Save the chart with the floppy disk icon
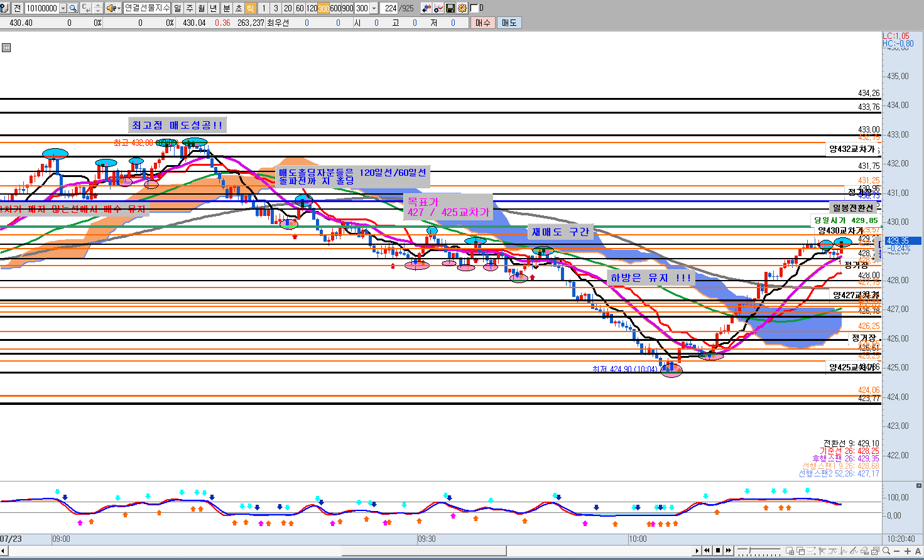 pyautogui.click(x=450, y=8)
